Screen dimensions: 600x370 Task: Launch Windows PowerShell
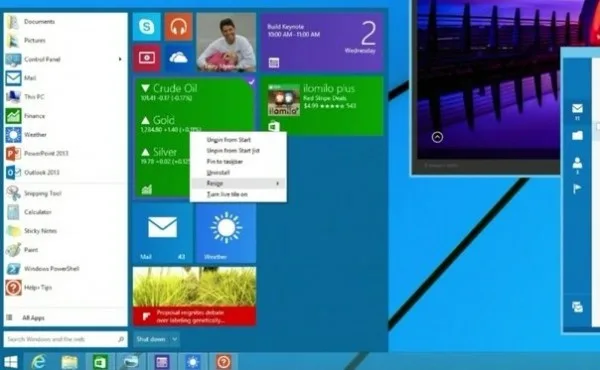65,269
